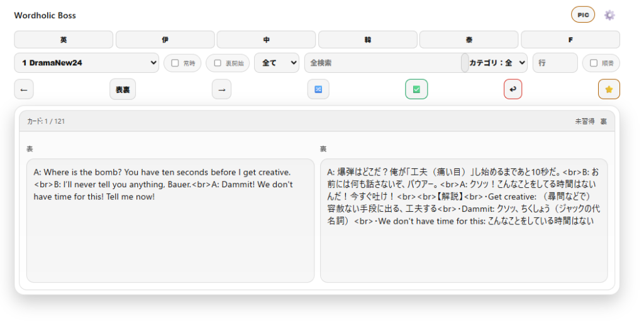Click the 行 row number field
644x333 pixels.
pyautogui.click(x=554, y=63)
